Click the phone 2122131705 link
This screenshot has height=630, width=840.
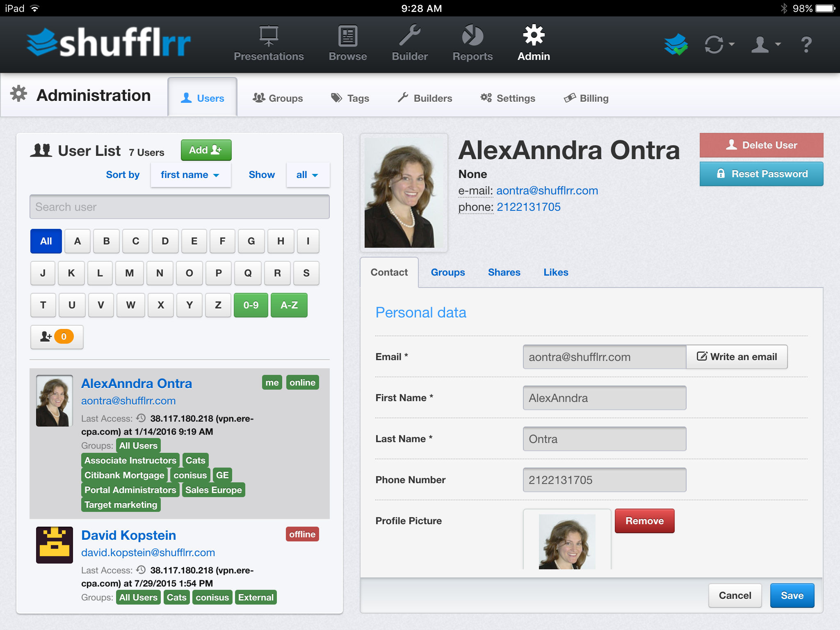pos(529,207)
